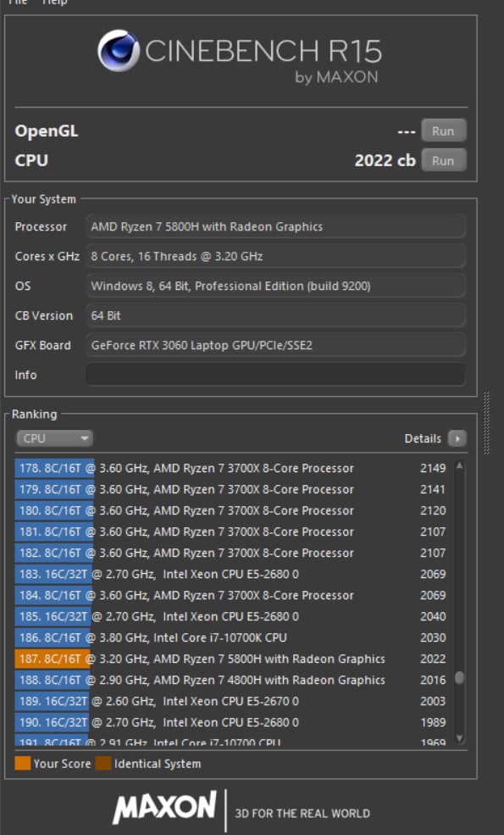The image size is (504, 835).
Task: Select rank 183 Xeon E5-2680 entry
Action: pyautogui.click(x=230, y=574)
